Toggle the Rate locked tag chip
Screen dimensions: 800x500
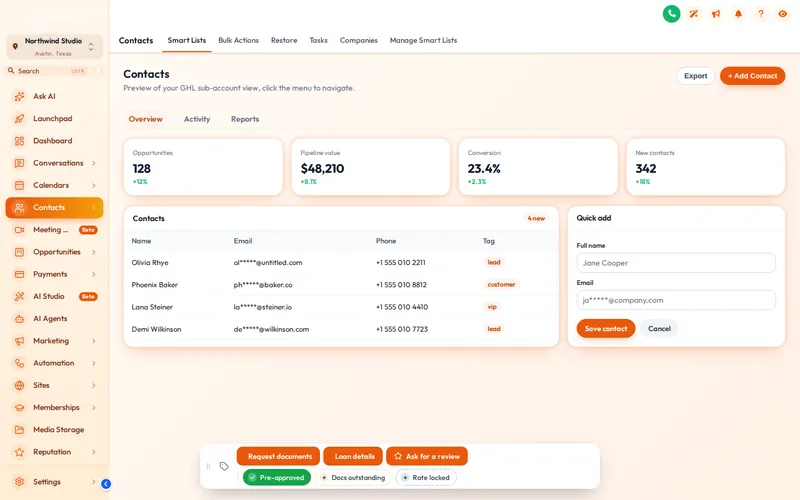426,478
